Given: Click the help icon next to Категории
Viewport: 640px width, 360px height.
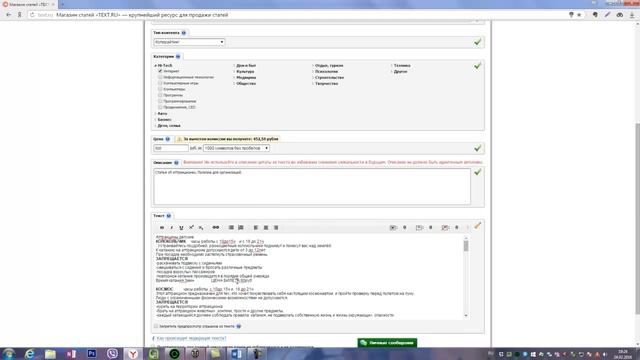Looking at the screenshot, I should (178, 56).
